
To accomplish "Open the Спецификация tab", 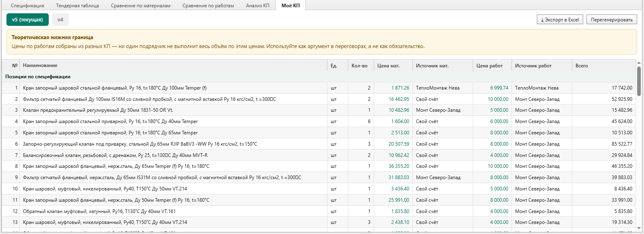I will [27, 6].
